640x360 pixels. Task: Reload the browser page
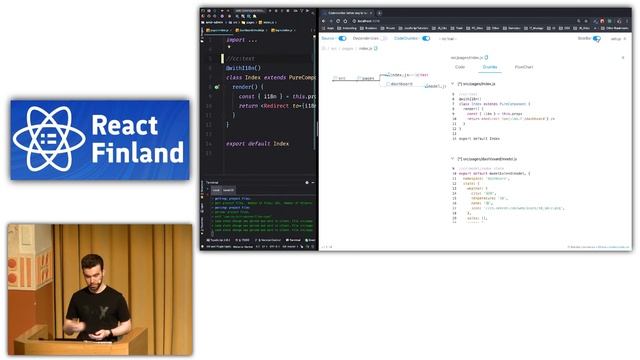point(338,21)
